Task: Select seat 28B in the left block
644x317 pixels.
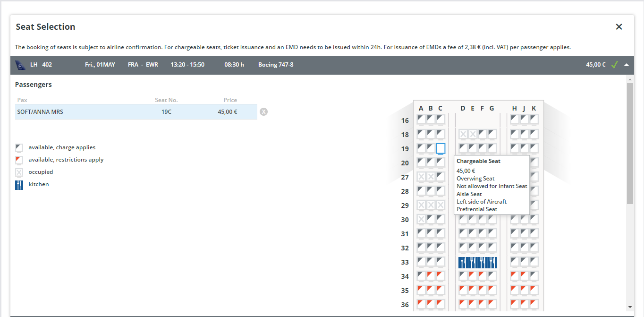Action: pos(431,191)
